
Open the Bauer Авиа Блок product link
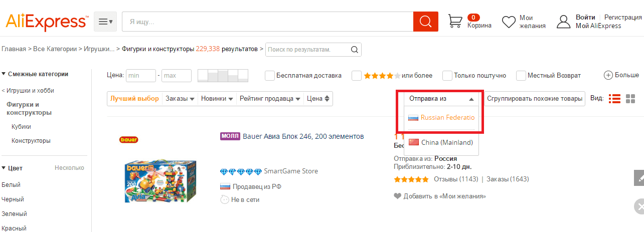(x=303, y=136)
